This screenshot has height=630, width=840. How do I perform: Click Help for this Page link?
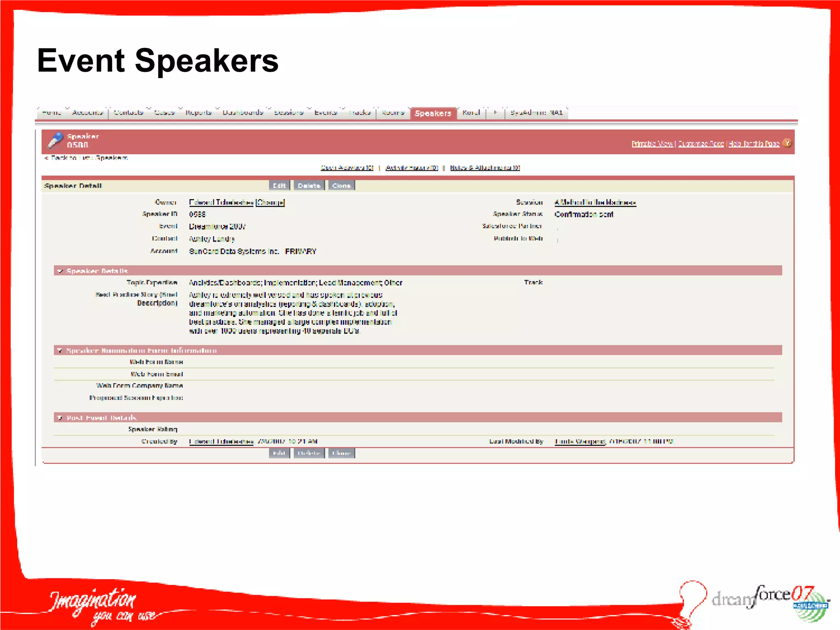[754, 144]
